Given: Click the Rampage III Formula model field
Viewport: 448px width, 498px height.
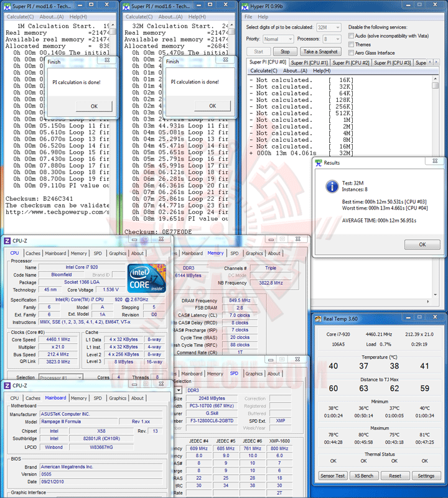Looking at the screenshot, I should click(78, 422).
